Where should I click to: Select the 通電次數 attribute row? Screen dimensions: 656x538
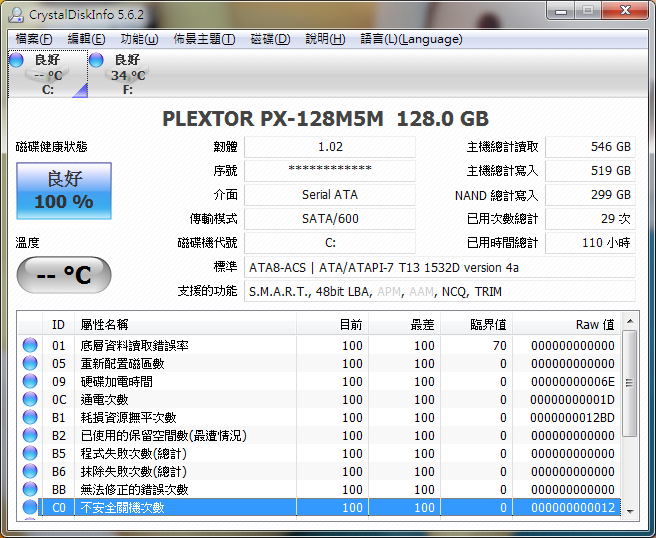coord(319,399)
